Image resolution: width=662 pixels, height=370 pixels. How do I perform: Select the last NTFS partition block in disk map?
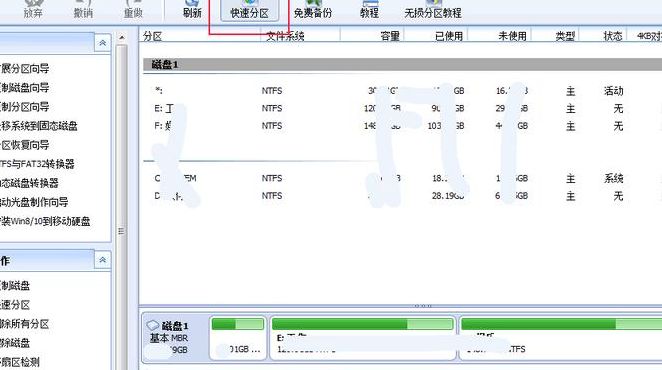(x=561, y=338)
